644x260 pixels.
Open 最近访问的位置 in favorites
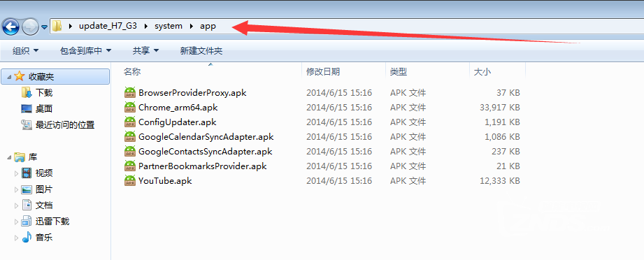65,125
